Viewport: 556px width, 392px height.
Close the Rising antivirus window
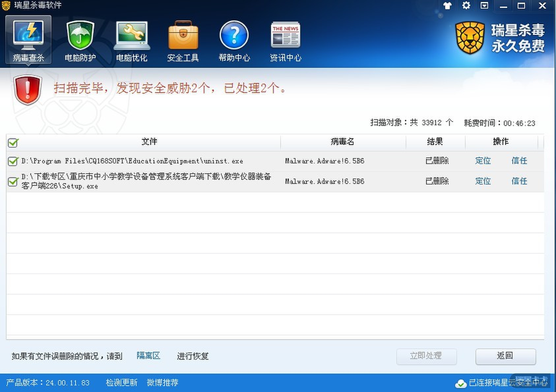click(x=542, y=6)
